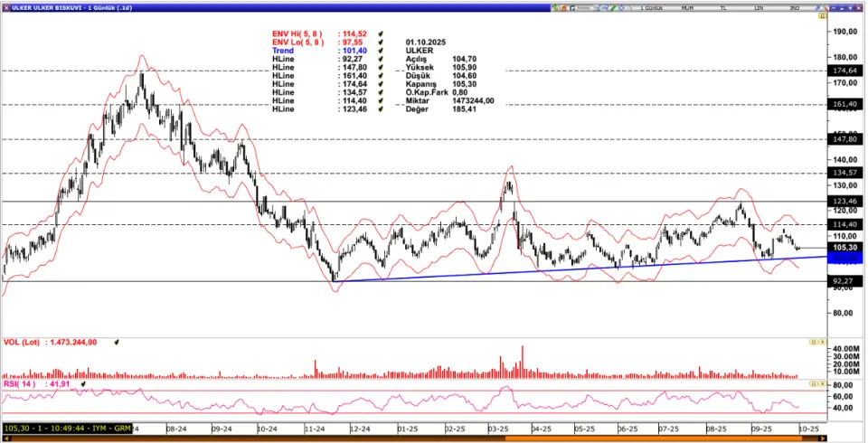This screenshot has height=443, width=868.
Task: Select the IND option in toolbar
Action: 793,7
